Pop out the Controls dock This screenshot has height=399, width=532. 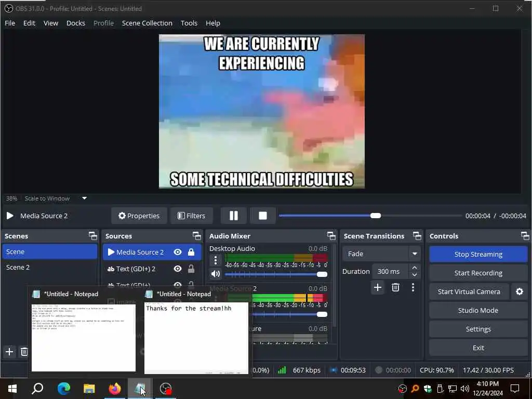525,236
